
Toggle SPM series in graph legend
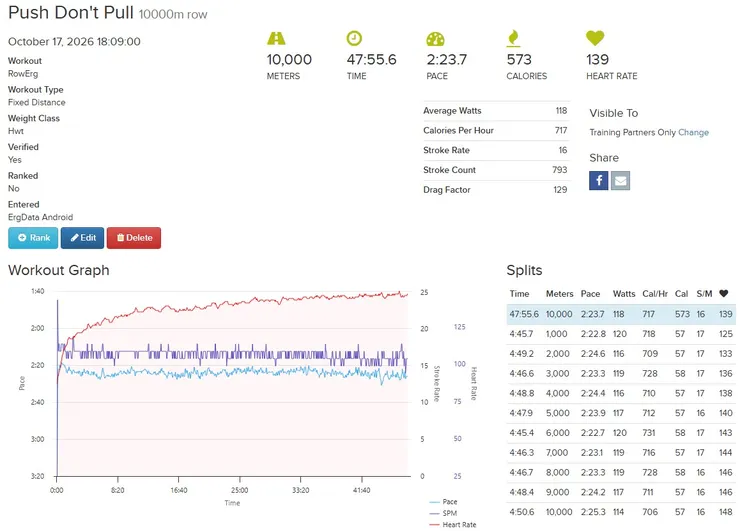[x=444, y=513]
